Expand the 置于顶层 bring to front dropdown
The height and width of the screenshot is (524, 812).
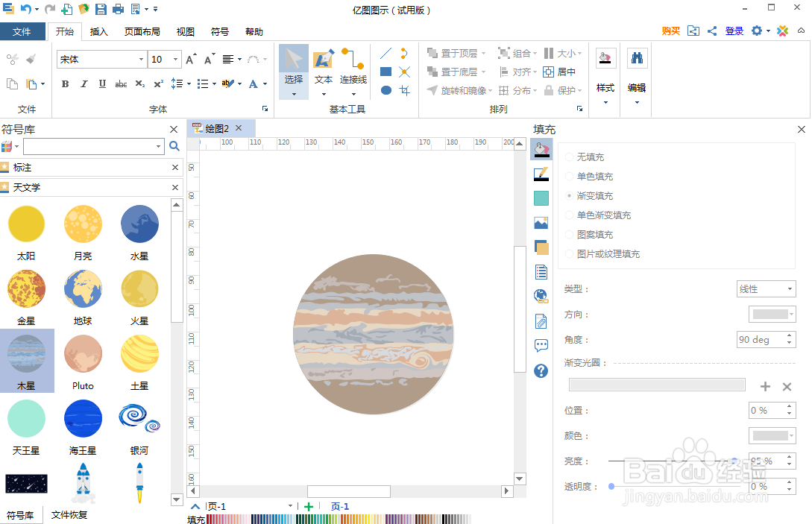pos(484,54)
